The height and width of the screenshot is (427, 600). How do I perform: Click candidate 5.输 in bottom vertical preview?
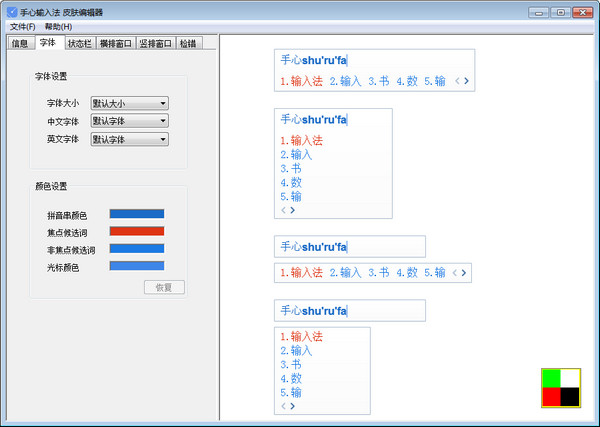(291, 393)
